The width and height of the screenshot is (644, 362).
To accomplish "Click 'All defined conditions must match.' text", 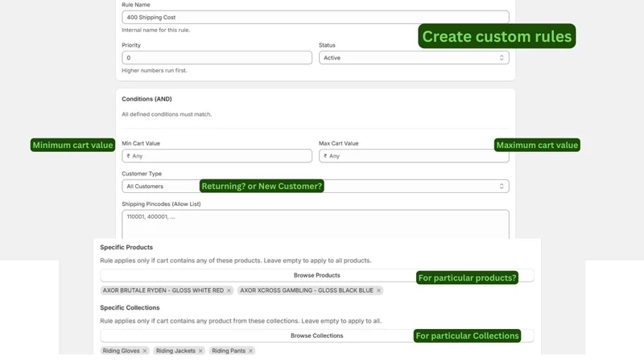I will (167, 114).
